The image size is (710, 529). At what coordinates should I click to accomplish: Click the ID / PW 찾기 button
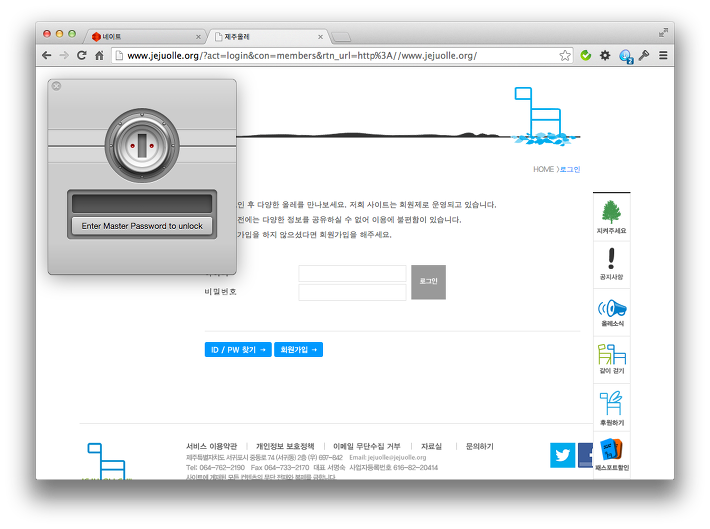(238, 350)
